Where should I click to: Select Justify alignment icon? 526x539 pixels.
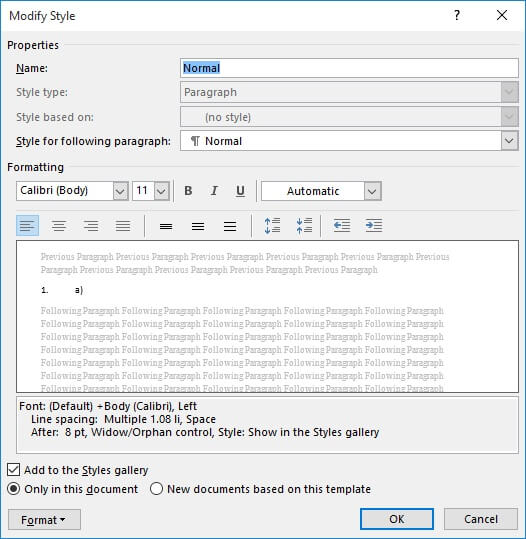tap(123, 226)
